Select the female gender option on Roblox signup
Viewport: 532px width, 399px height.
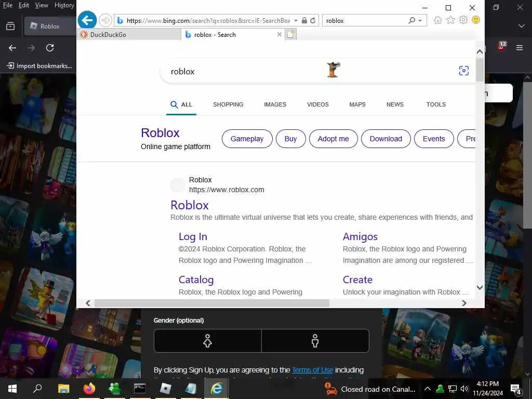point(208,341)
